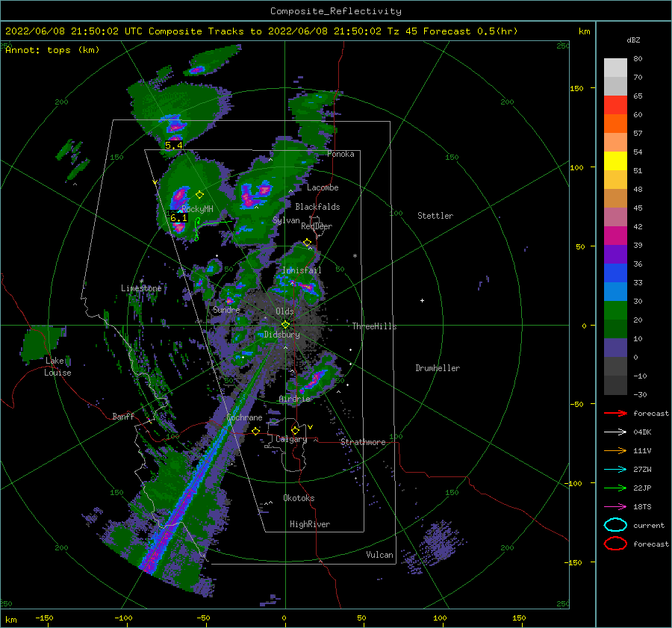
Task: Click the Sylvan town label
Action: tap(286, 220)
